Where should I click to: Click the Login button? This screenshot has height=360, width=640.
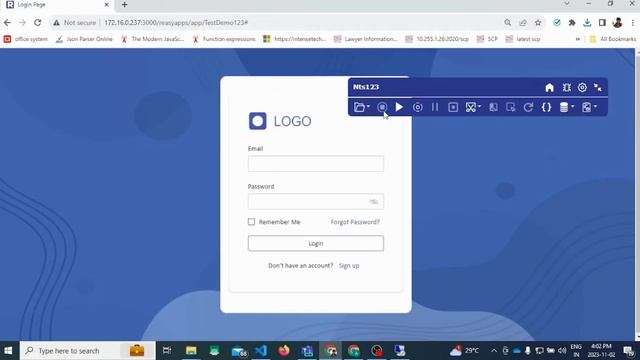(x=316, y=243)
